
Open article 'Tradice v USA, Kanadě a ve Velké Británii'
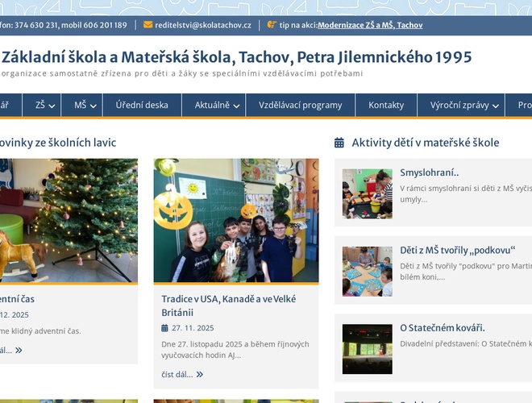229,305
